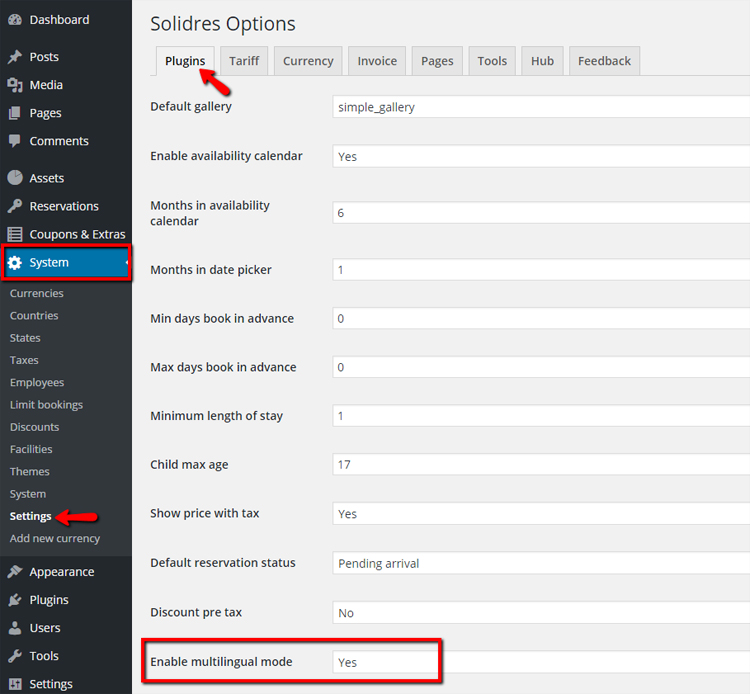
Task: Open Enable multilingual mode dropdown
Action: point(541,662)
